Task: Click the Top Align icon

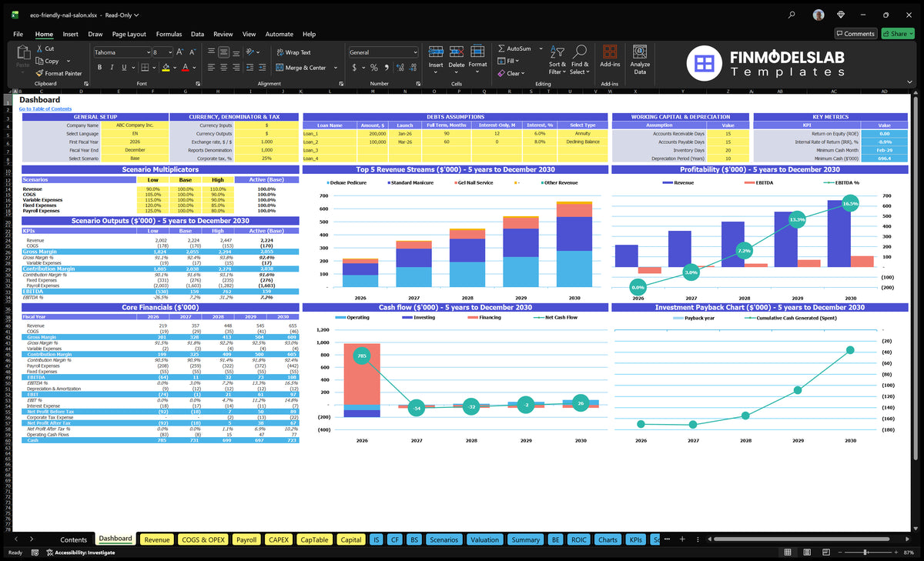Action: [213, 52]
